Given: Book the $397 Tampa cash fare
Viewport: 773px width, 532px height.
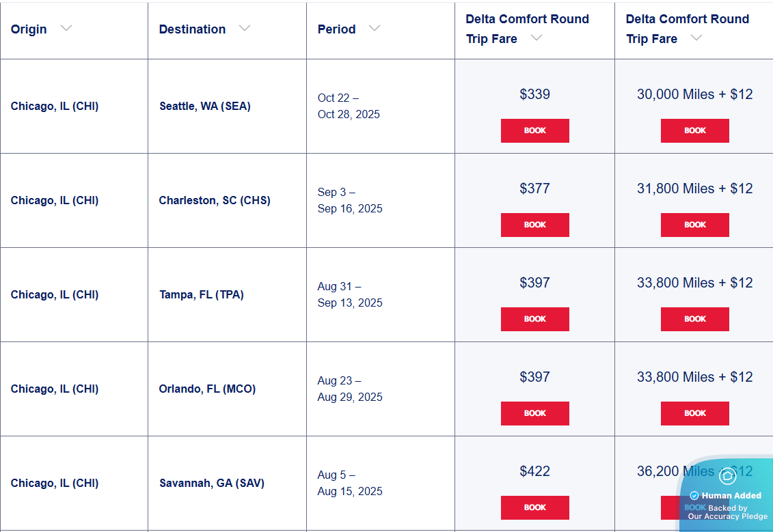Looking at the screenshot, I should (535, 319).
